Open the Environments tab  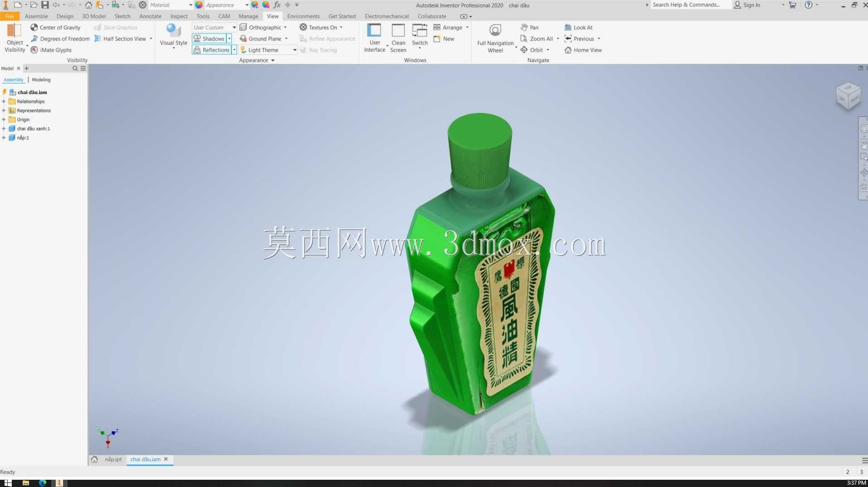303,16
